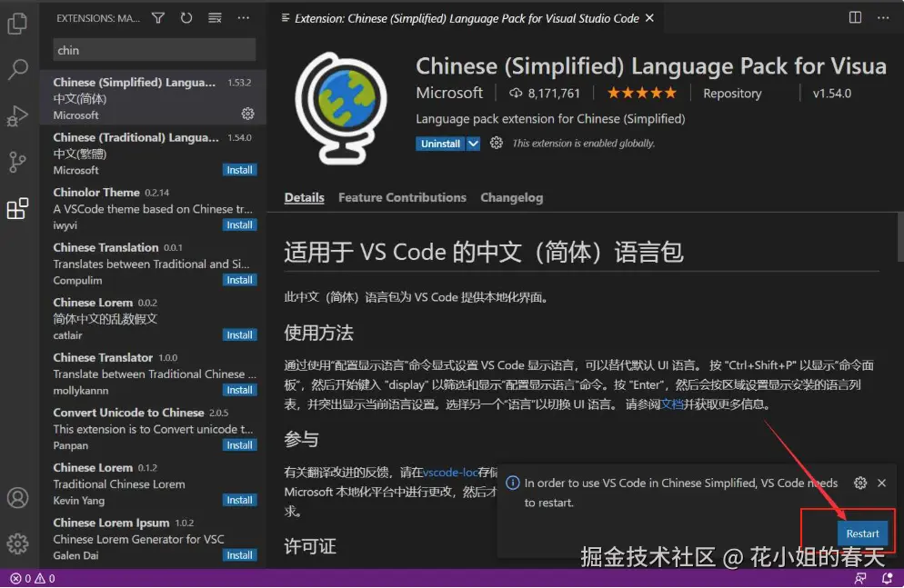The width and height of the screenshot is (904, 588).
Task: Restart VS Code from the notification
Action: (x=862, y=533)
